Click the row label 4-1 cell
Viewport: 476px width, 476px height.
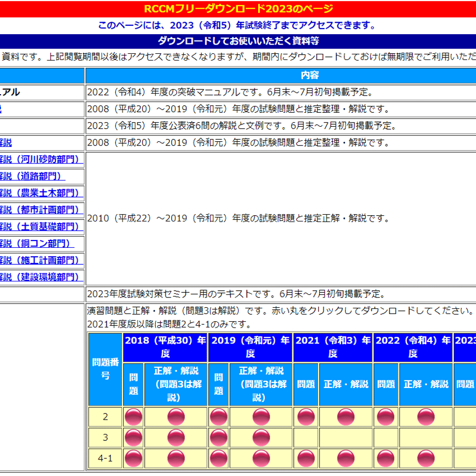click(106, 458)
